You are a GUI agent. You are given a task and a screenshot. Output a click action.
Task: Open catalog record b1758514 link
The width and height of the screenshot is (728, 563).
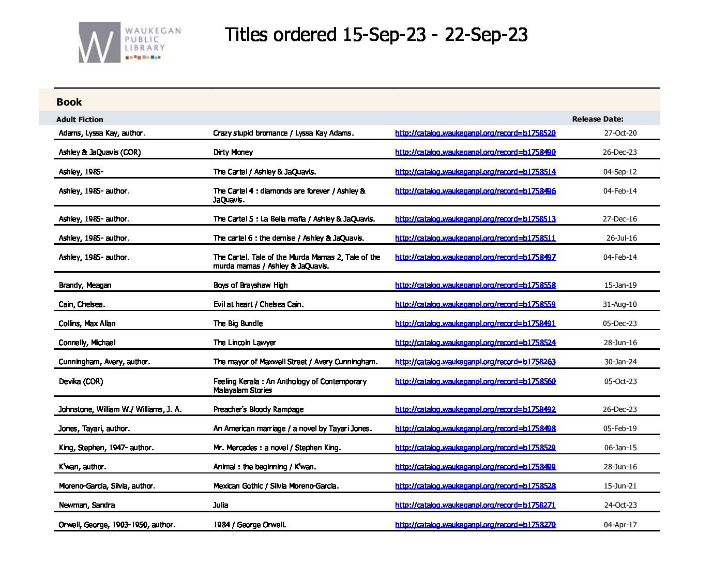coord(475,172)
